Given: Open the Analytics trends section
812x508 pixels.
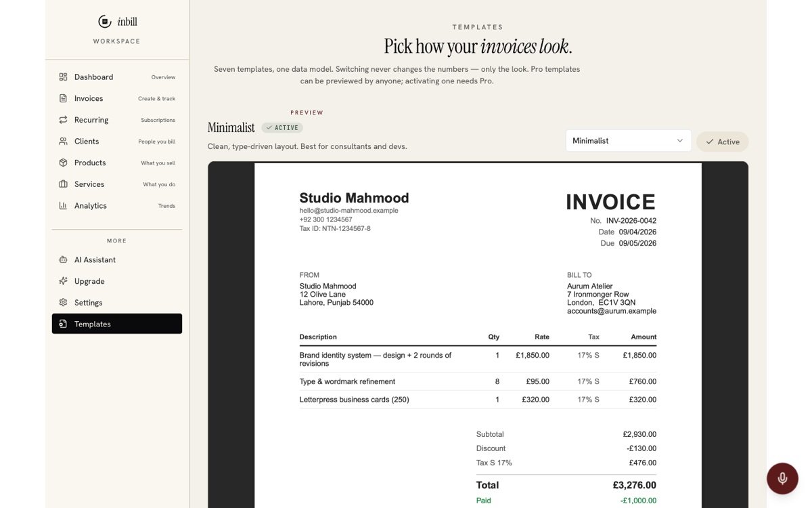Looking at the screenshot, I should tap(117, 206).
